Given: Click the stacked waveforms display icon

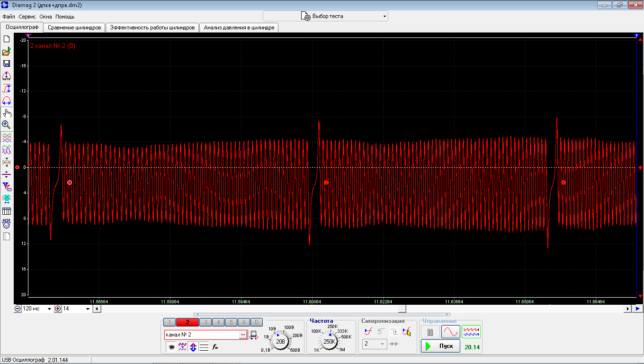Looking at the screenshot, I should (7, 138).
